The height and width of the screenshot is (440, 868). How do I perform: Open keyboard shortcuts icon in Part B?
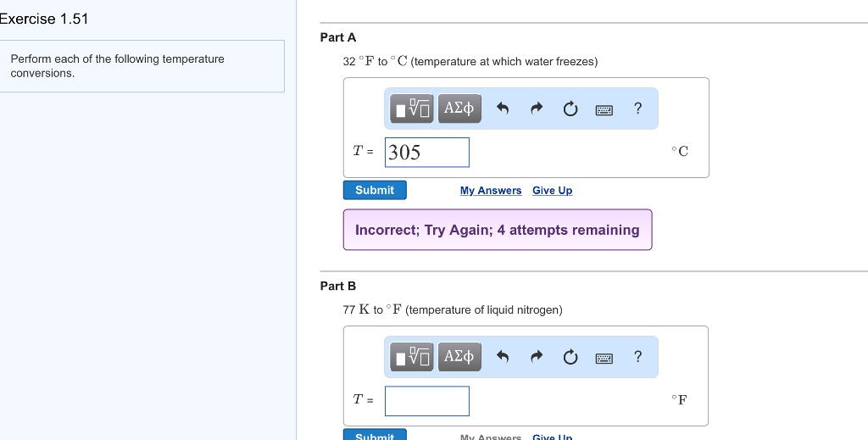coord(604,358)
